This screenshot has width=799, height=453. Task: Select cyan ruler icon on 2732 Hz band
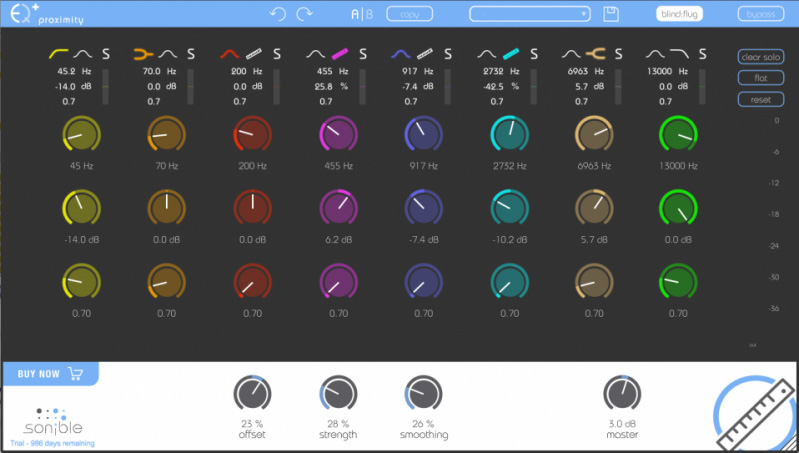[511, 54]
